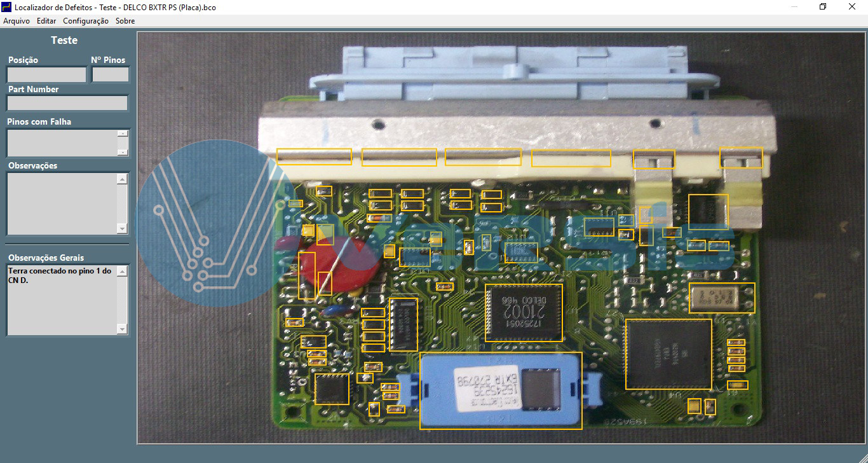Image resolution: width=868 pixels, height=463 pixels.
Task: Close the Localizador de Defeitos window
Action: tap(852, 7)
